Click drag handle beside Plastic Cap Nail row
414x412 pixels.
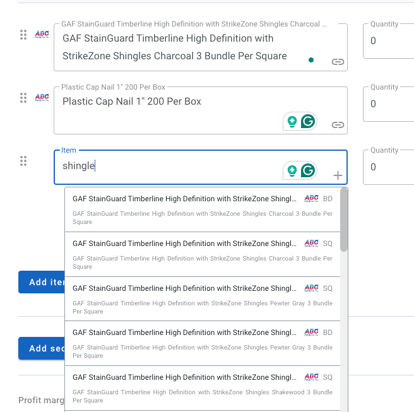[23, 98]
